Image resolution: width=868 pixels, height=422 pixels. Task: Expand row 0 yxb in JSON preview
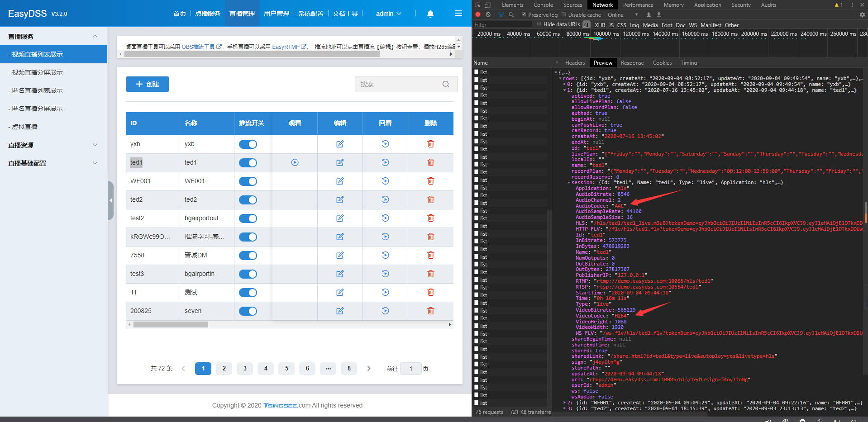(x=564, y=84)
